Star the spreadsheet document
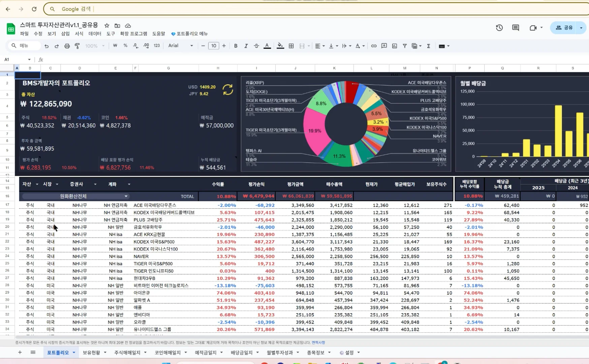The height and width of the screenshot is (364, 589). pos(107,26)
